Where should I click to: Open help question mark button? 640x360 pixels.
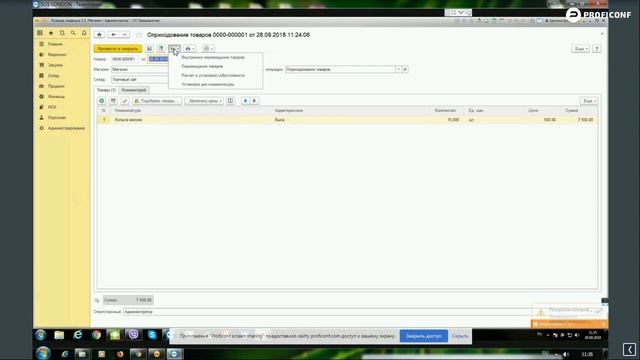(597, 49)
